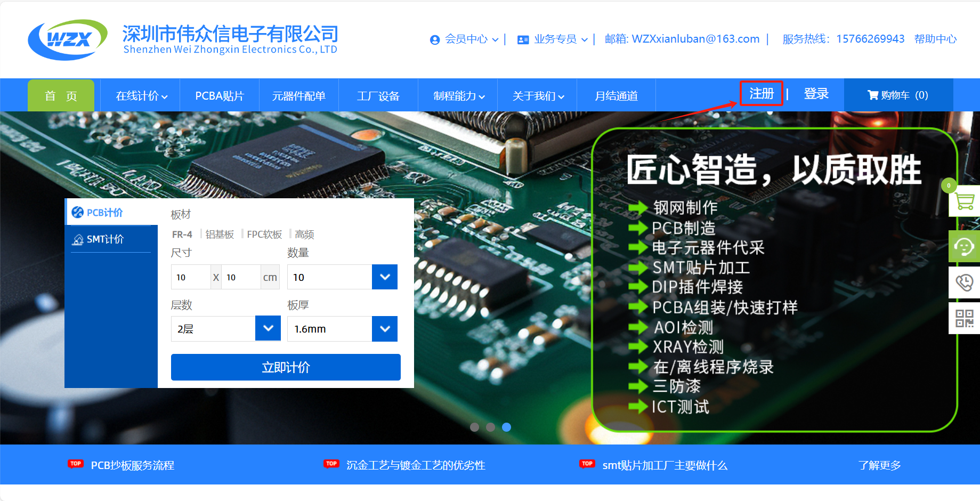Select the 高频 board material

click(304, 234)
